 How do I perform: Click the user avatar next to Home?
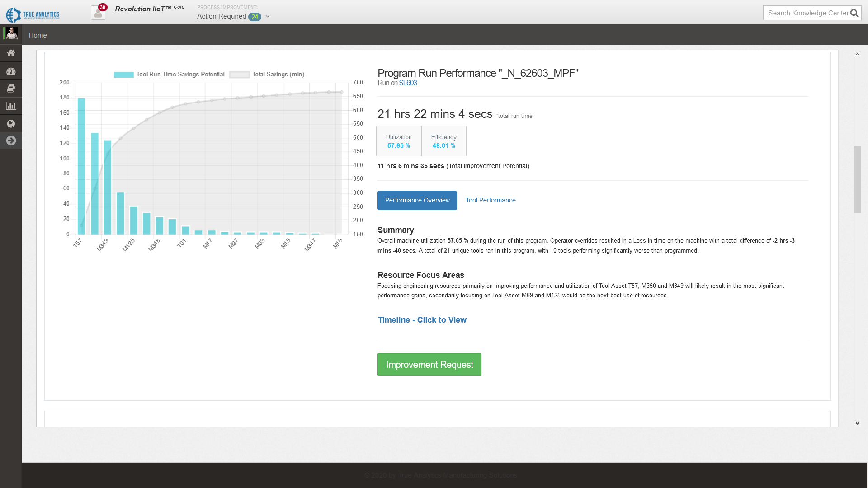click(11, 34)
